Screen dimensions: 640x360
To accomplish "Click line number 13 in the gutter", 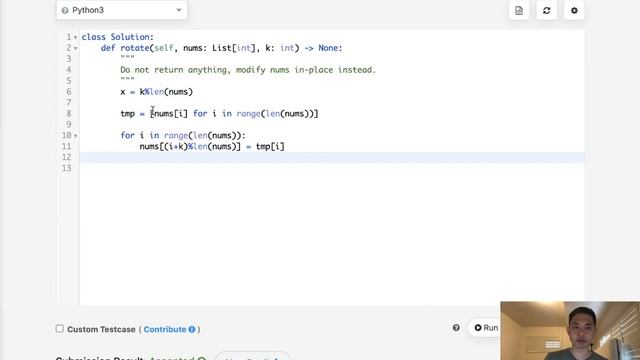I will (67, 168).
